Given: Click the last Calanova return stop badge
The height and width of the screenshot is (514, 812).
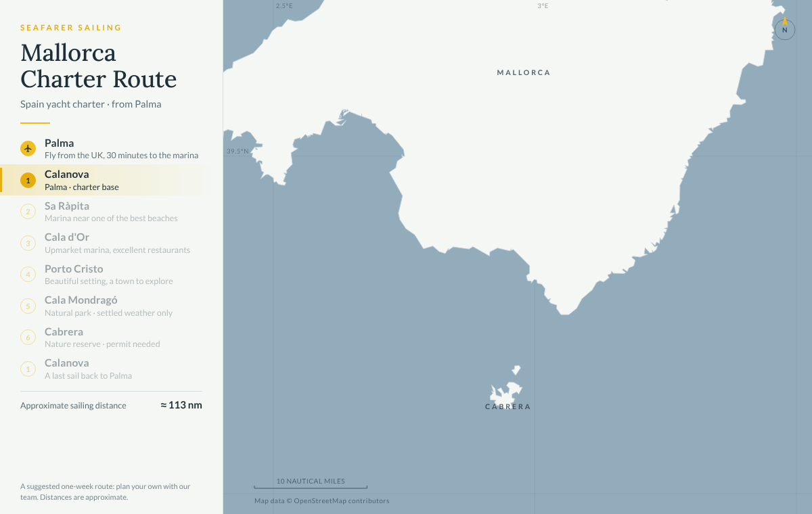Looking at the screenshot, I should pos(28,369).
